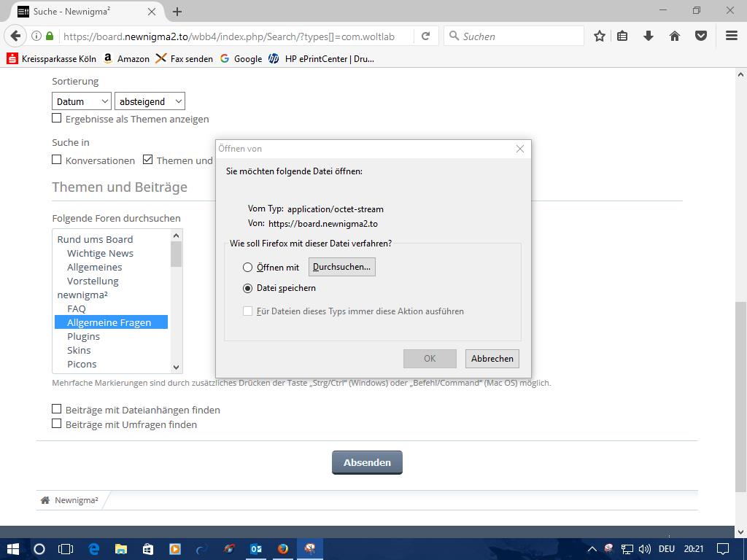Open the 'absteigend' order dropdown
The width and height of the screenshot is (747, 560).
point(149,101)
